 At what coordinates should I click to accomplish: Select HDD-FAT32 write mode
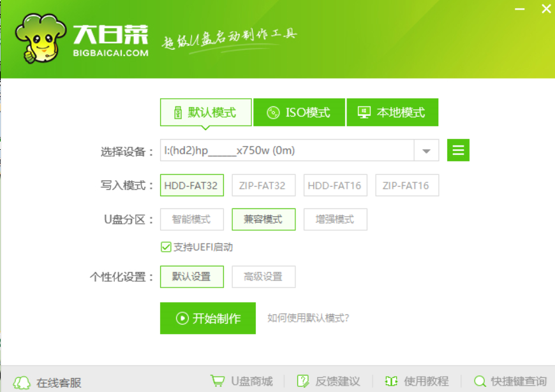pos(192,185)
